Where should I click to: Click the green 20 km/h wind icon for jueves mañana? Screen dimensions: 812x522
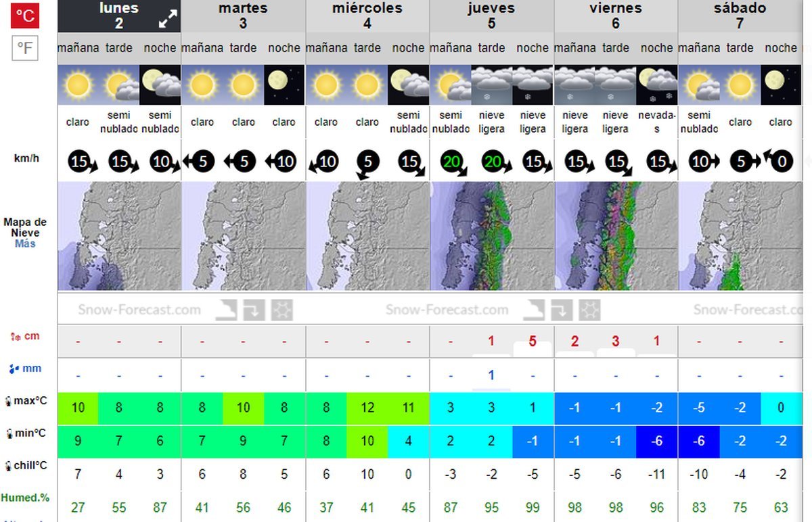(x=453, y=163)
